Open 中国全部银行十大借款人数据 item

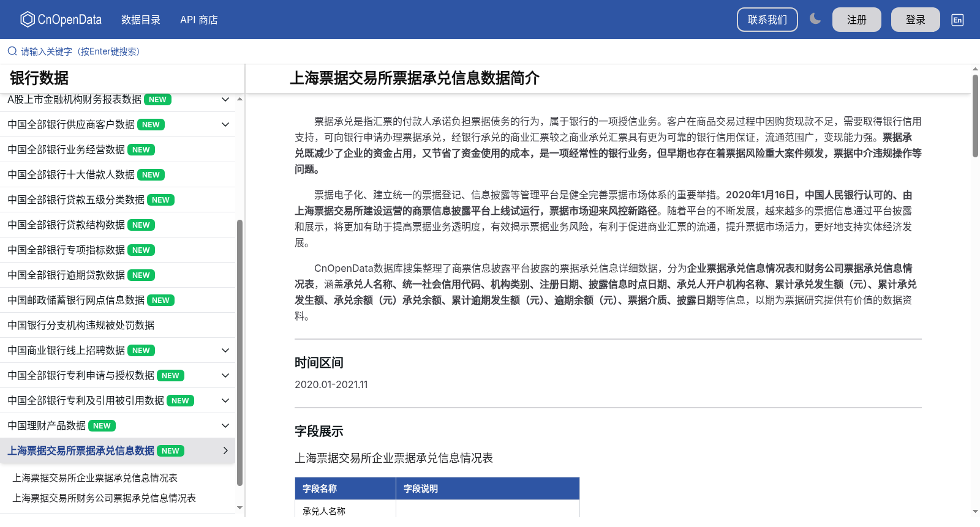pyautogui.click(x=118, y=174)
